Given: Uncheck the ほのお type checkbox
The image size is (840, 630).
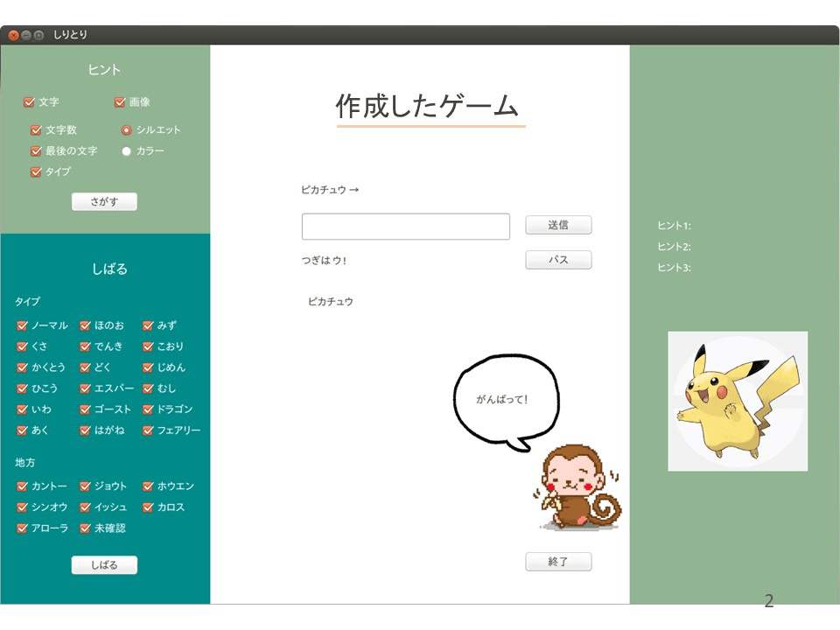Looking at the screenshot, I should click(x=85, y=325).
